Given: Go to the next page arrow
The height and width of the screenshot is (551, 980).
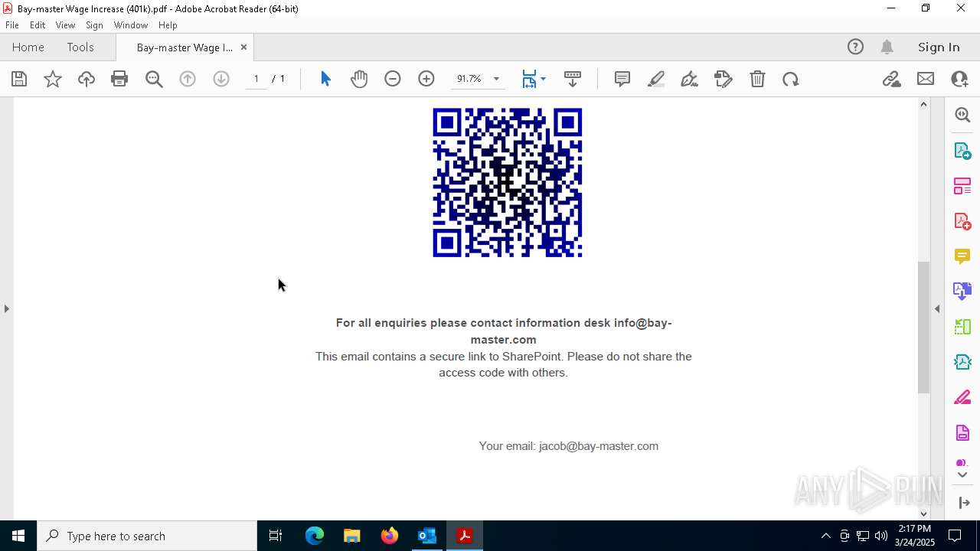Looking at the screenshot, I should 221,79.
